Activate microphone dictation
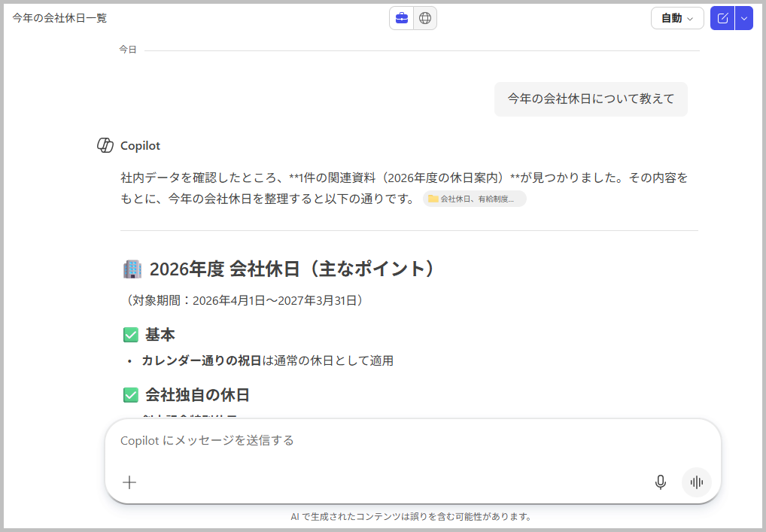This screenshot has width=766, height=532. tap(660, 482)
